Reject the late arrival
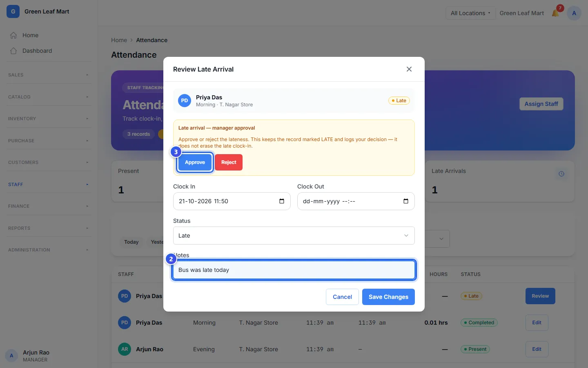The width and height of the screenshot is (588, 368). tap(229, 162)
